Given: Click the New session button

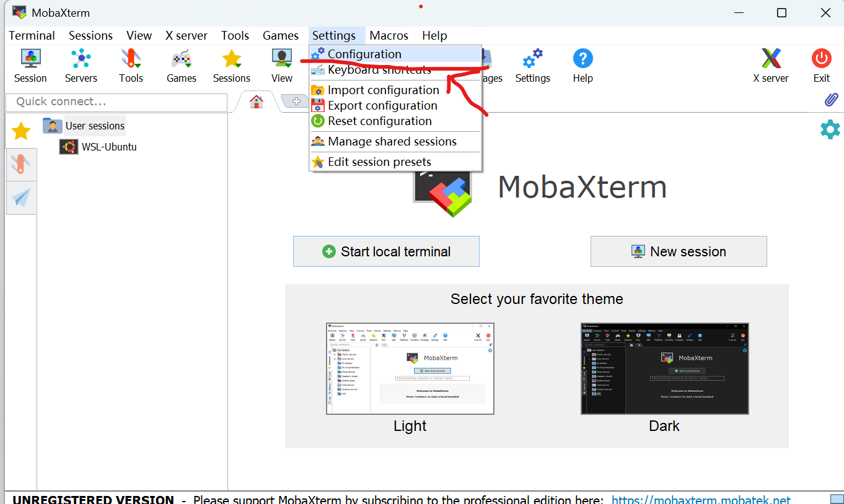Looking at the screenshot, I should coord(679,251).
